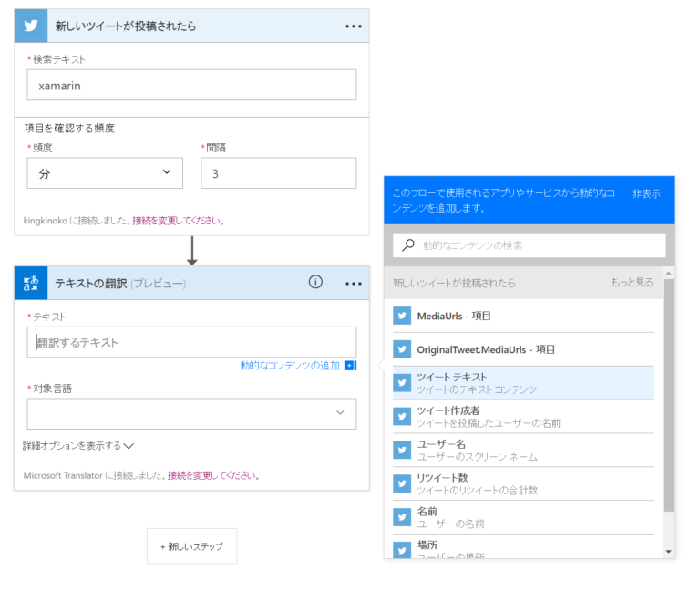700x592 pixels.
Task: Click the Twitter icon in the trigger header
Action: 30,26
